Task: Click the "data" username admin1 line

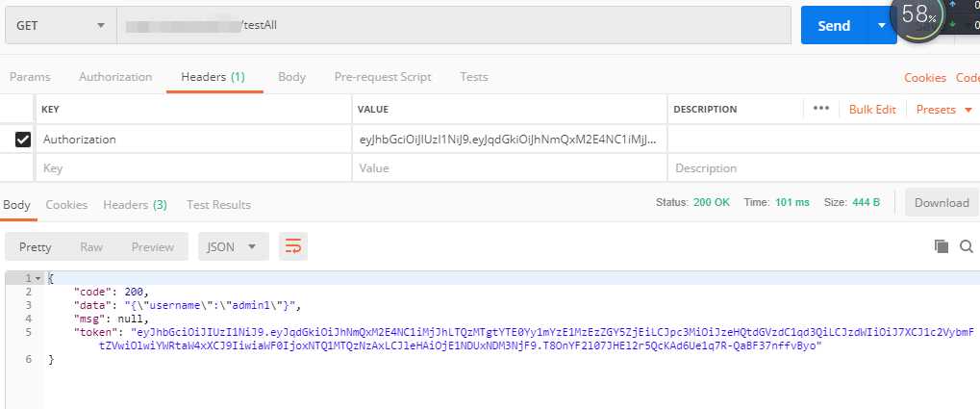Action: point(188,305)
